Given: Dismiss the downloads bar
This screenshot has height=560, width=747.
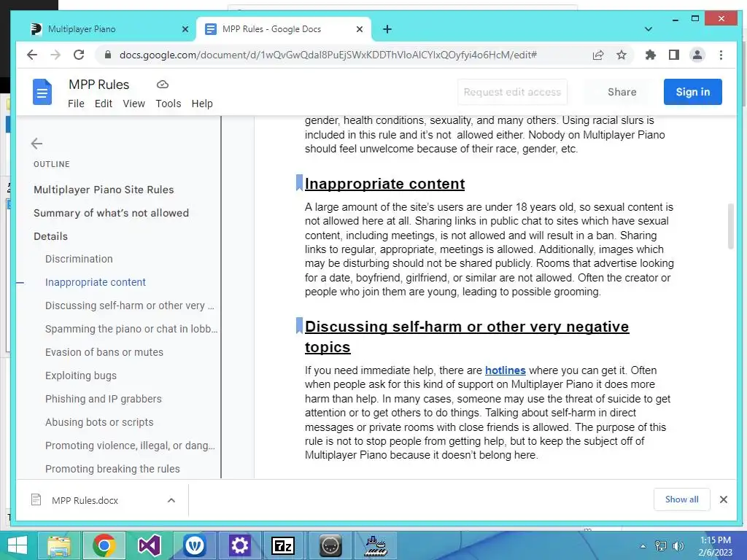Looking at the screenshot, I should click(724, 499).
